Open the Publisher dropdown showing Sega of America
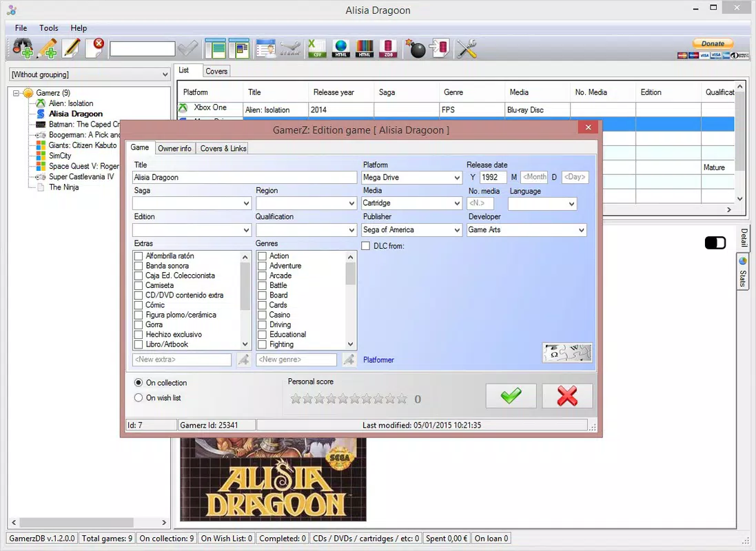Image resolution: width=756 pixels, height=551 pixels. 412,230
